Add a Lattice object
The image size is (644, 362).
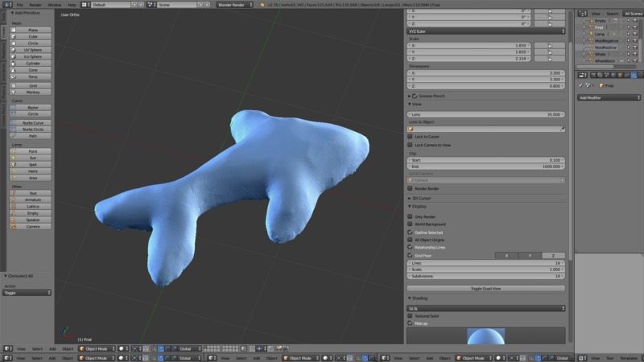click(31, 207)
